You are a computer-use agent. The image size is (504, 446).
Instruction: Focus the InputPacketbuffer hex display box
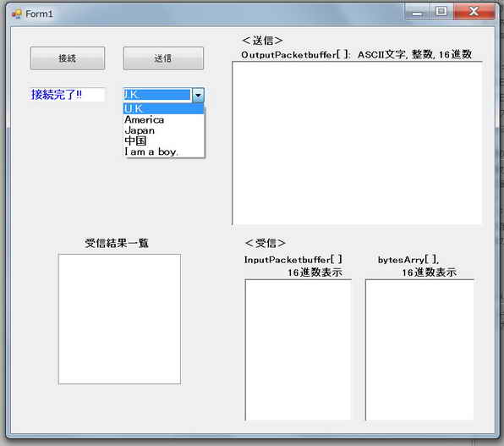coord(298,350)
